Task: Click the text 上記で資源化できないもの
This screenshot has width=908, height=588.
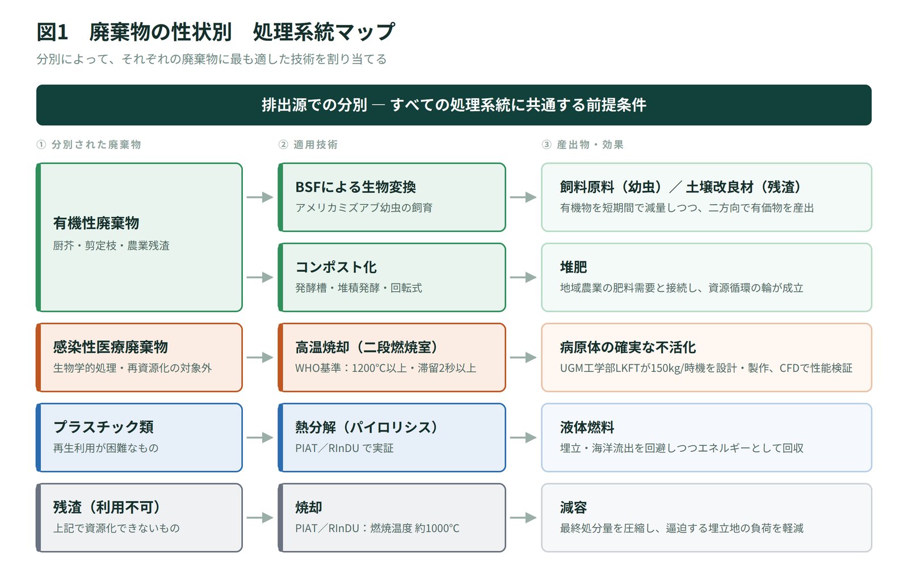Action: 116,528
